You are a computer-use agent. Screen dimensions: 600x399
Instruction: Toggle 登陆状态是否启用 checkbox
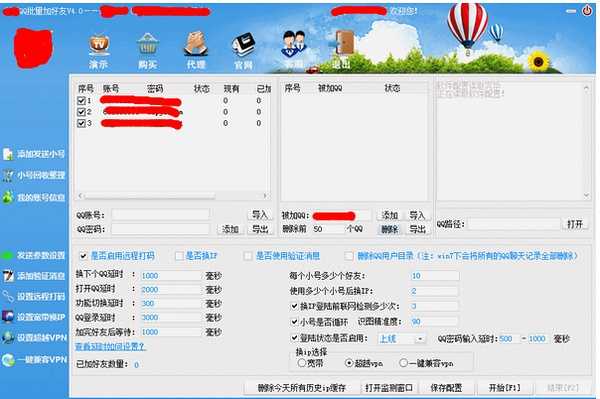294,338
